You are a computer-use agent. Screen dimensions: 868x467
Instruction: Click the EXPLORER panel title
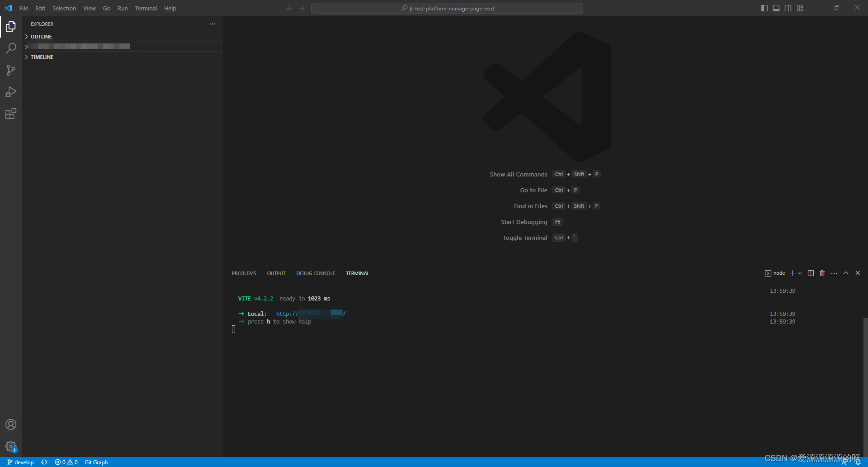pyautogui.click(x=42, y=24)
